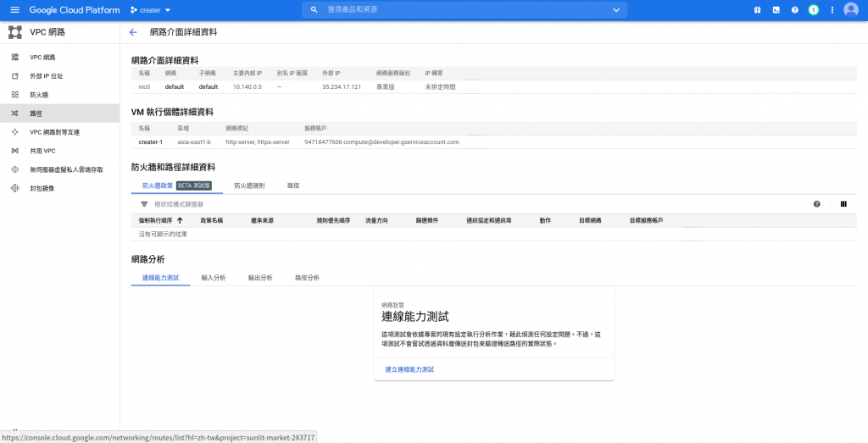Click the Google Cloud Platform logo

pyautogui.click(x=75, y=10)
